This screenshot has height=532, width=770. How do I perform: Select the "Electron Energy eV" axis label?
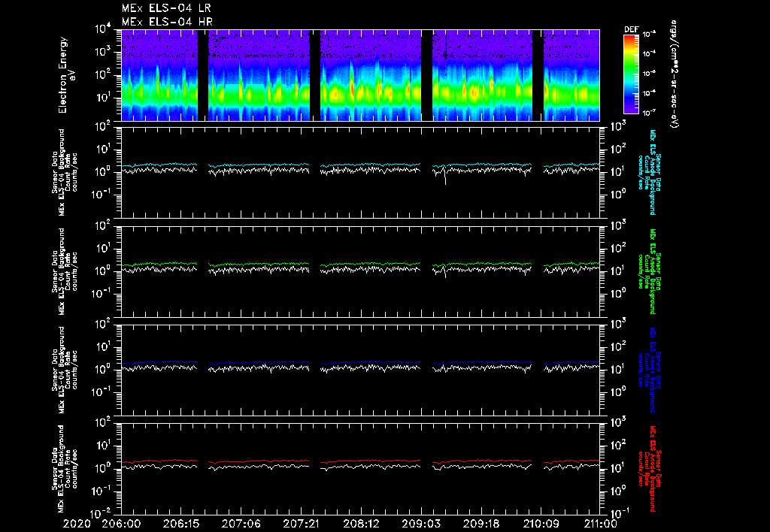coord(67,75)
